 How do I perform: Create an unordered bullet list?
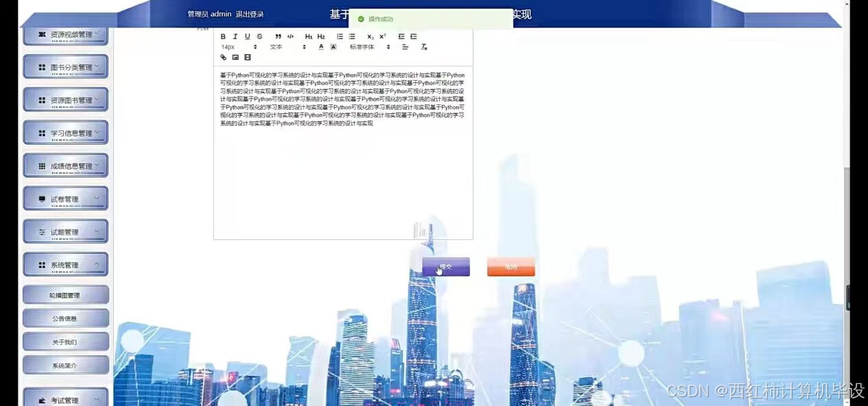pos(352,36)
